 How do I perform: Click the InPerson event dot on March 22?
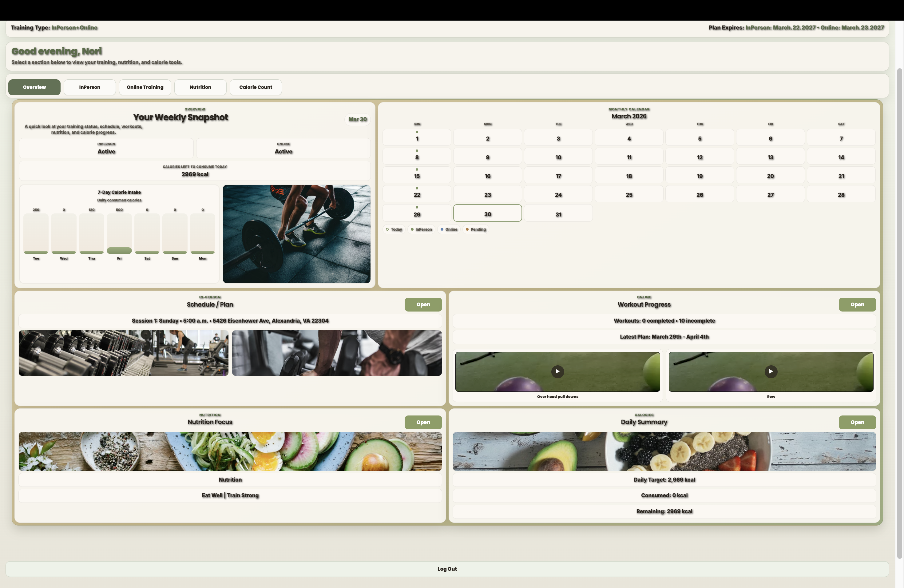(x=417, y=188)
